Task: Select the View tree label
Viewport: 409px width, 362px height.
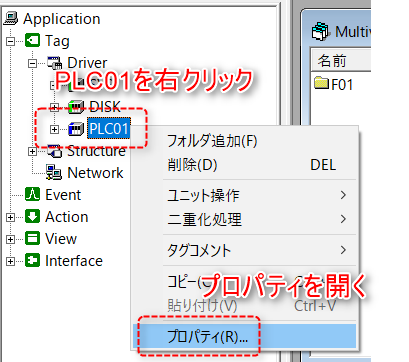Action: tap(61, 239)
